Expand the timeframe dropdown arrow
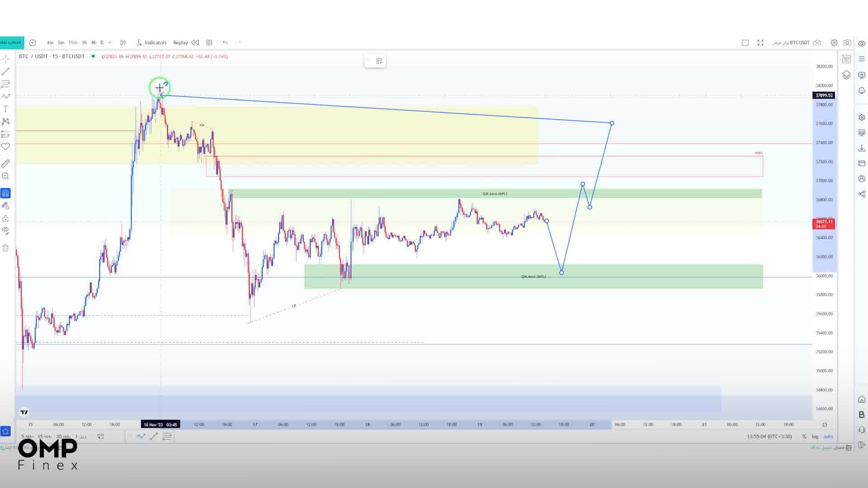Screen dimensions: 868x488 pyautogui.click(x=109, y=42)
